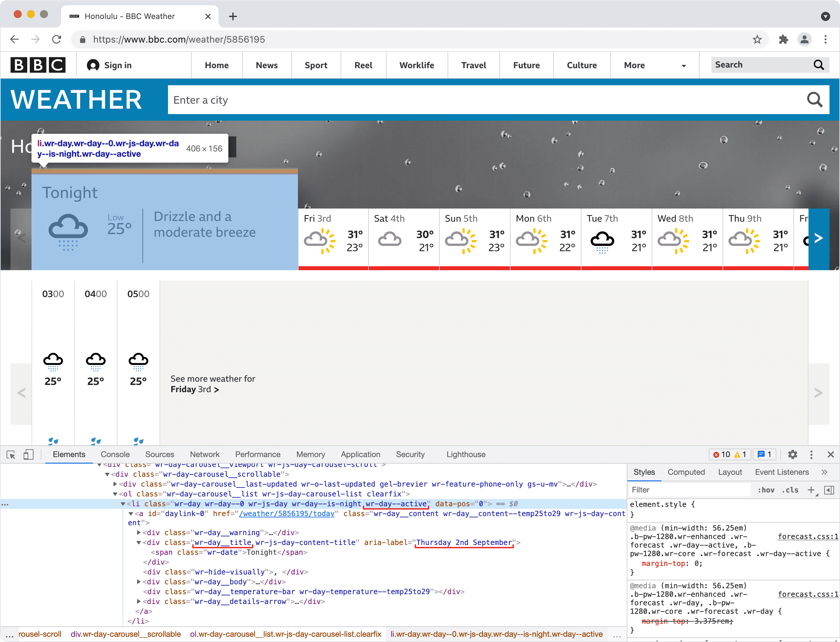Enable :hov element state editing
The height and width of the screenshot is (642, 840).
766,490
